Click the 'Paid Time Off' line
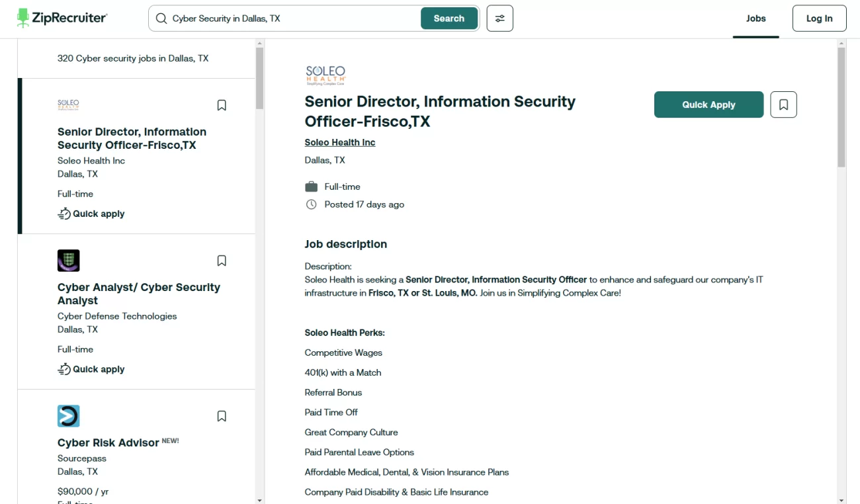The height and width of the screenshot is (504, 860). point(331,412)
